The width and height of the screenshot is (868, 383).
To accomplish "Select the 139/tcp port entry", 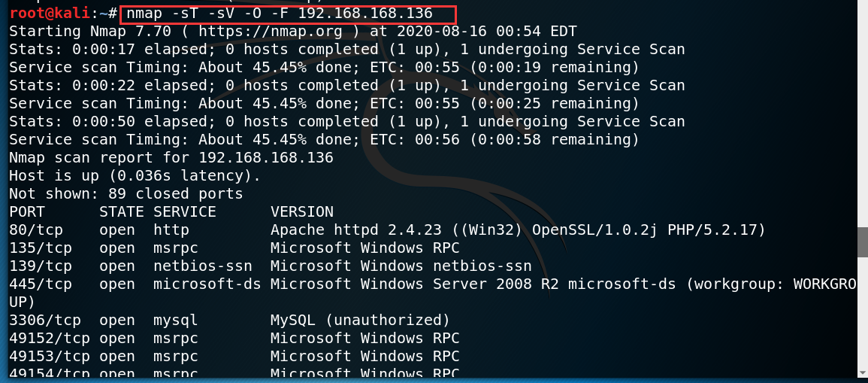I will point(39,266).
